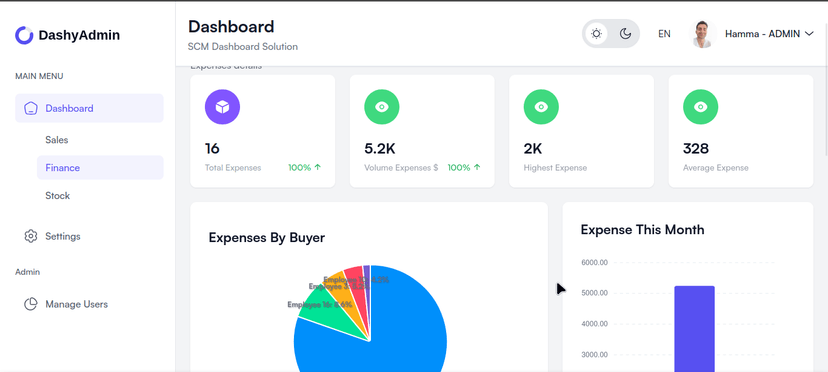
Task: Open Settings from the sidebar
Action: click(x=63, y=236)
